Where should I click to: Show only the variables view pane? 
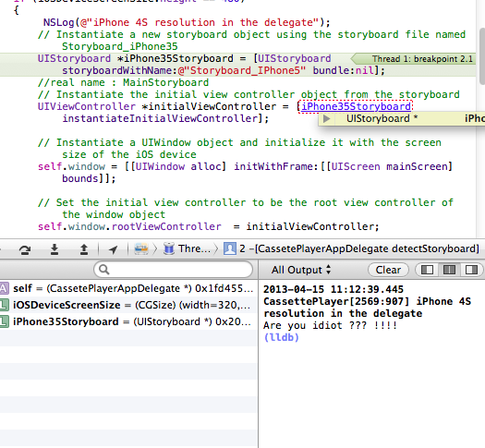point(427,270)
